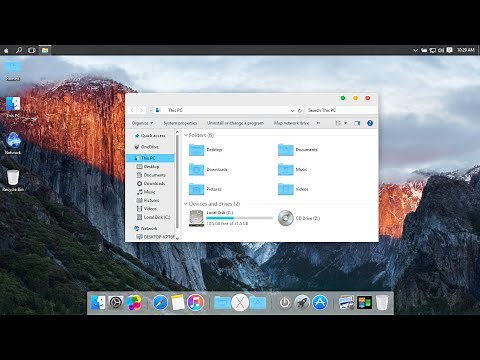Open Desktop in the navigation pane
The image size is (480, 360).
(x=148, y=166)
